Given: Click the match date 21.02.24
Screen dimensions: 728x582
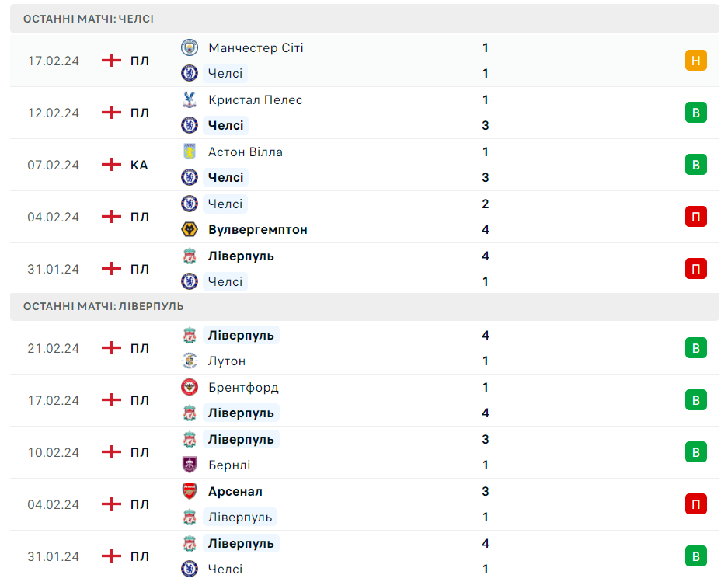Looking at the screenshot, I should click(54, 348).
